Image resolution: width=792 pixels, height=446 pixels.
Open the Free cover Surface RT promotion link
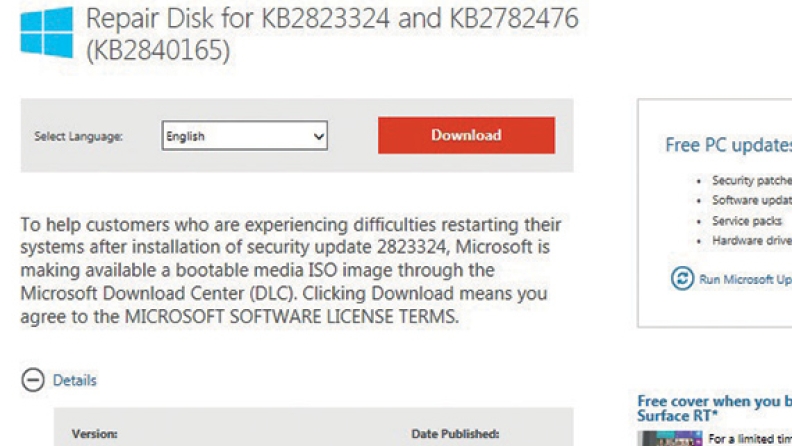(714, 408)
